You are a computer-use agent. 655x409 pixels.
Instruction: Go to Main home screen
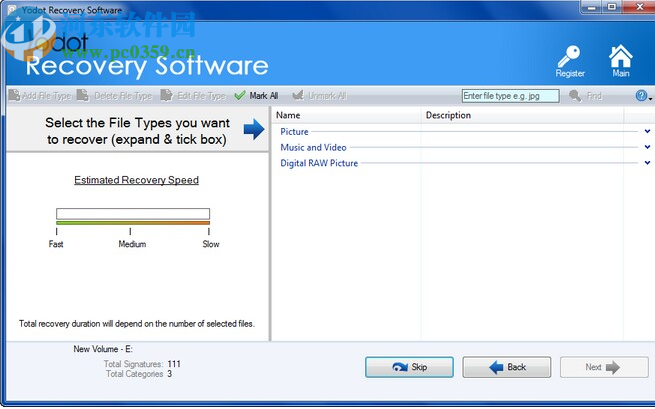click(x=621, y=61)
